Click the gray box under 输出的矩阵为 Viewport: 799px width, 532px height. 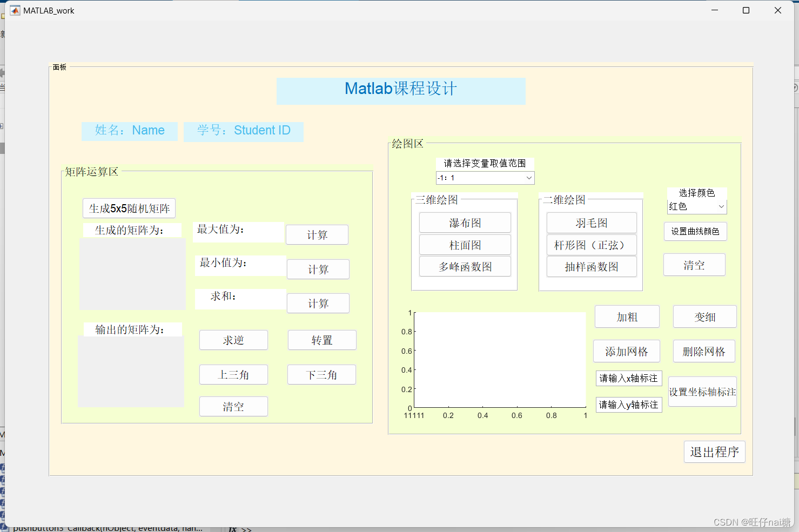point(131,372)
